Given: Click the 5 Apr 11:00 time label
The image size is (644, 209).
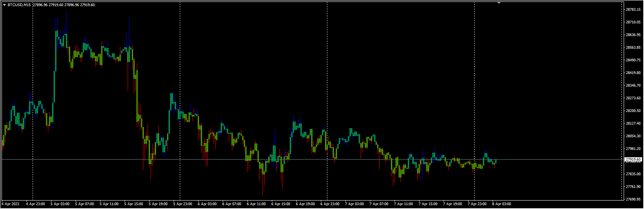Looking at the screenshot, I should point(109,204).
